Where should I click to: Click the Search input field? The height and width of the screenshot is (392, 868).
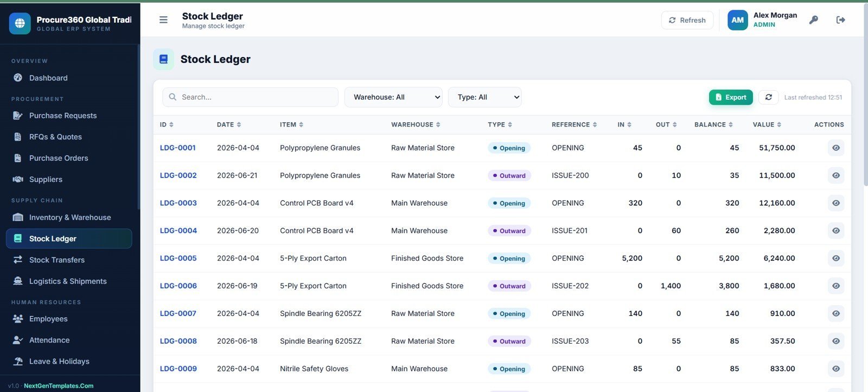[250, 97]
